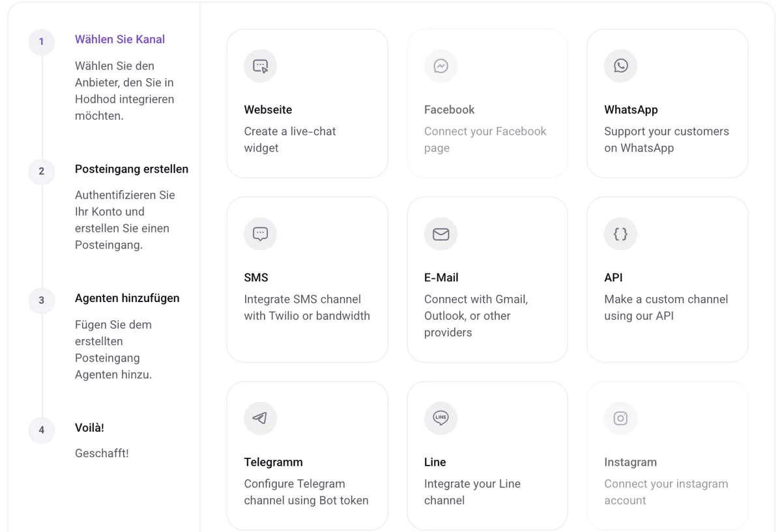Click 'Connect your instagram account' text
Screen dimensions: 782x532
point(666,492)
